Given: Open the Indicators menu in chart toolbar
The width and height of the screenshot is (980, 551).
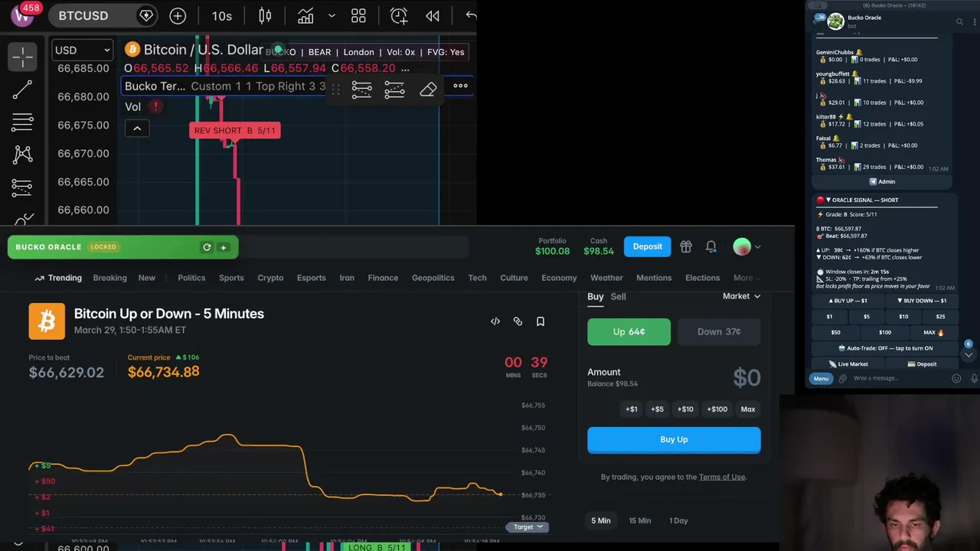Looking at the screenshot, I should (305, 15).
